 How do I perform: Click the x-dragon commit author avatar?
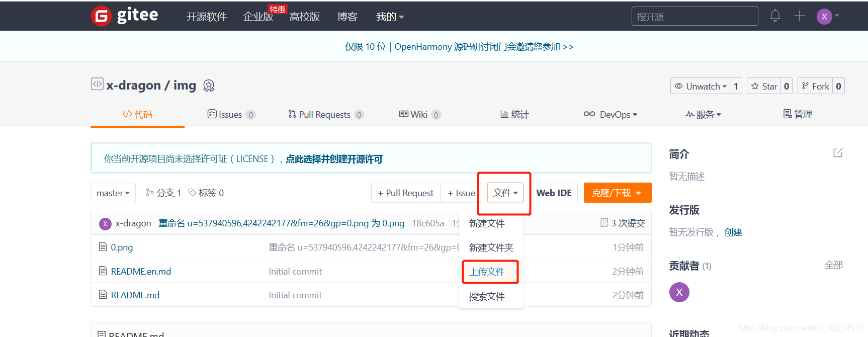105,224
